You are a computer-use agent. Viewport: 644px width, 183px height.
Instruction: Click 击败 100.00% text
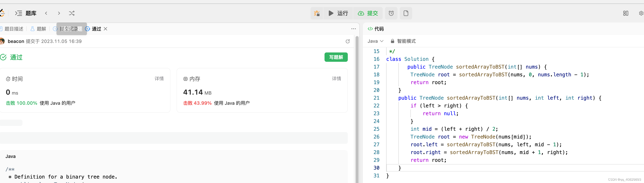tap(22, 103)
